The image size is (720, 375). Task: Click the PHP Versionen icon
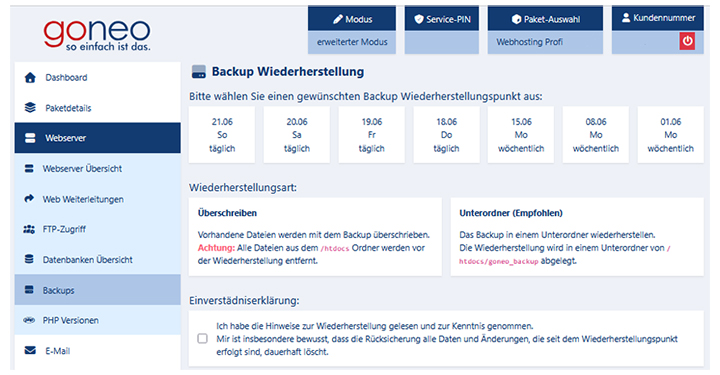pyautogui.click(x=29, y=320)
